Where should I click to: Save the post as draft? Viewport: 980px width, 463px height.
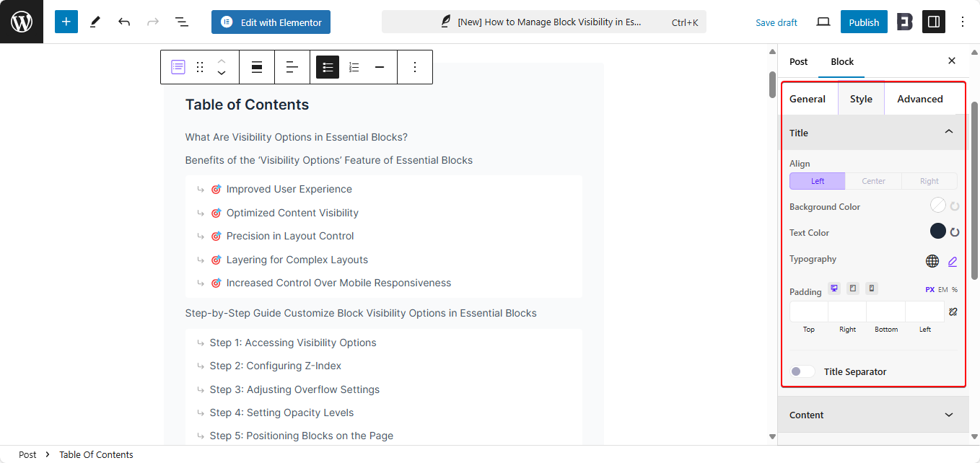point(776,22)
